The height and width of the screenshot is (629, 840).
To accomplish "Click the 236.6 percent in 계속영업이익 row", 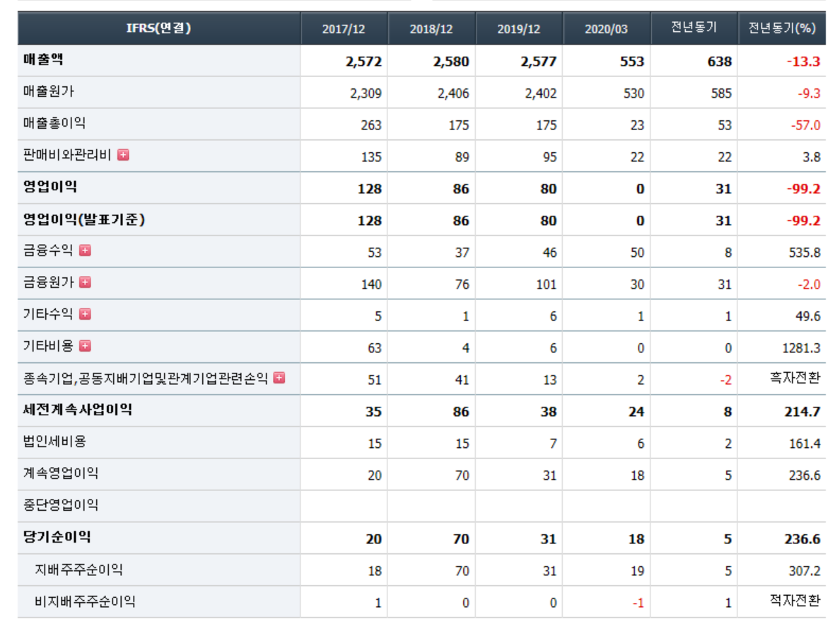I will [x=804, y=475].
